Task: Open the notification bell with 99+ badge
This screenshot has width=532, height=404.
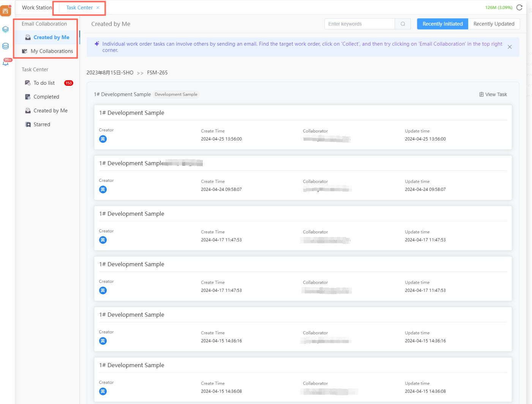Action: point(6,63)
